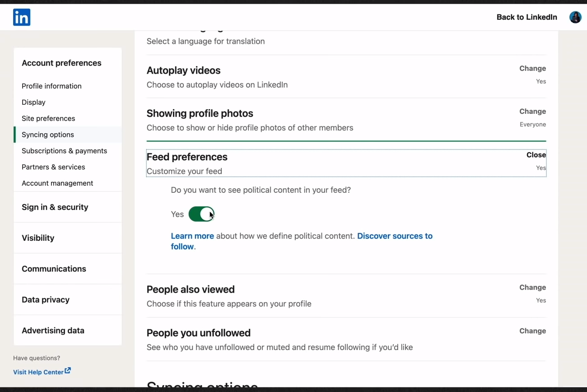Viewport: 587px width, 392px height.
Task: Change People you unfollowed setting
Action: click(x=532, y=331)
